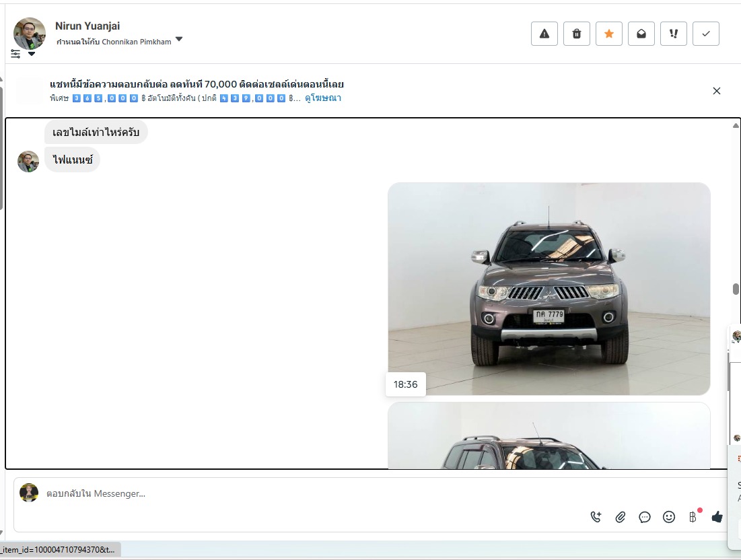
Task: Dismiss the ad reply banner
Action: (716, 91)
